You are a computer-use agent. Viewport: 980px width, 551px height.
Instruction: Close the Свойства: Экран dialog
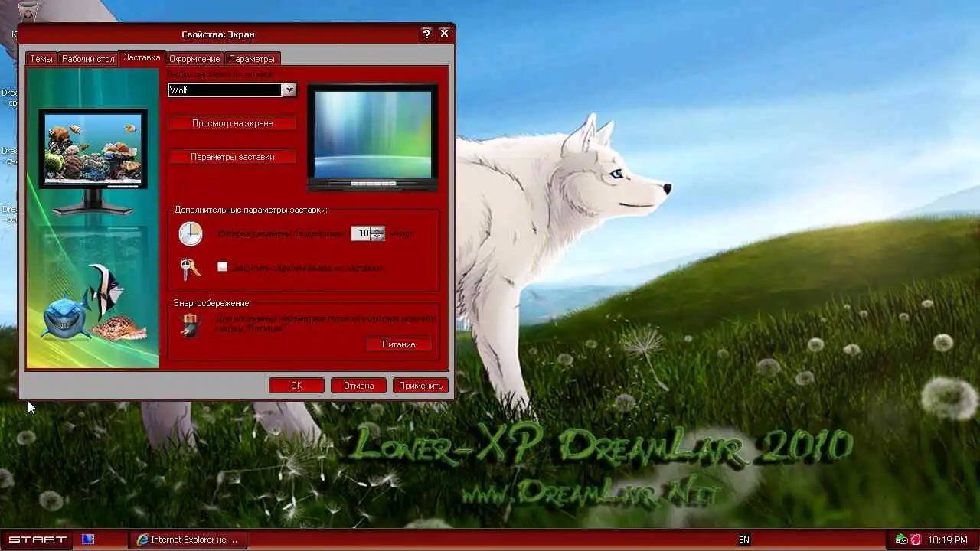[x=444, y=34]
